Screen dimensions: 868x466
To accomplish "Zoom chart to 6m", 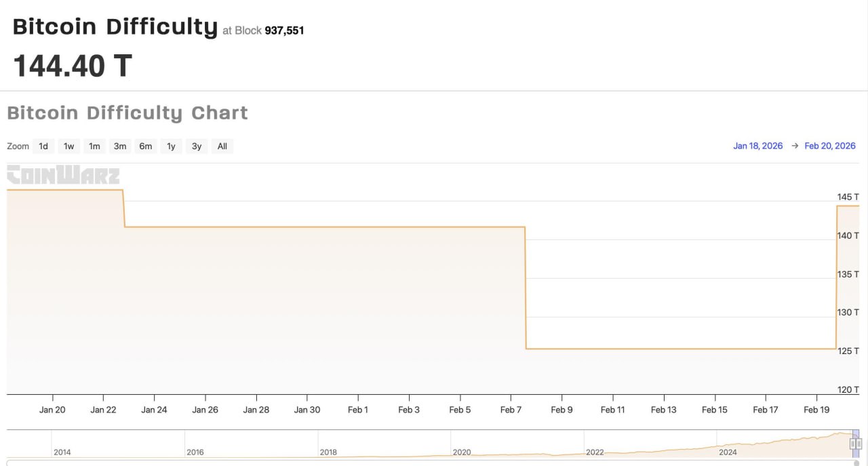I will point(146,146).
